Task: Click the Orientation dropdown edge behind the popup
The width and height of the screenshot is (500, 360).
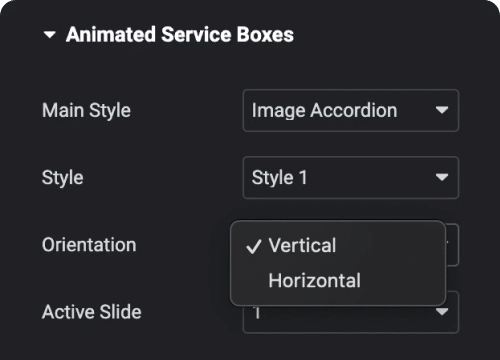Action: [x=453, y=245]
